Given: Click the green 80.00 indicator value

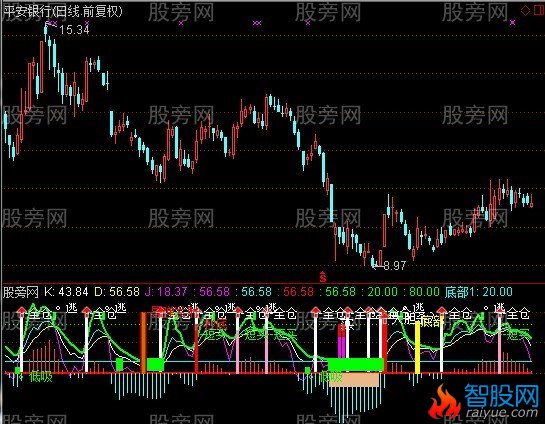Looking at the screenshot, I should point(424,292).
